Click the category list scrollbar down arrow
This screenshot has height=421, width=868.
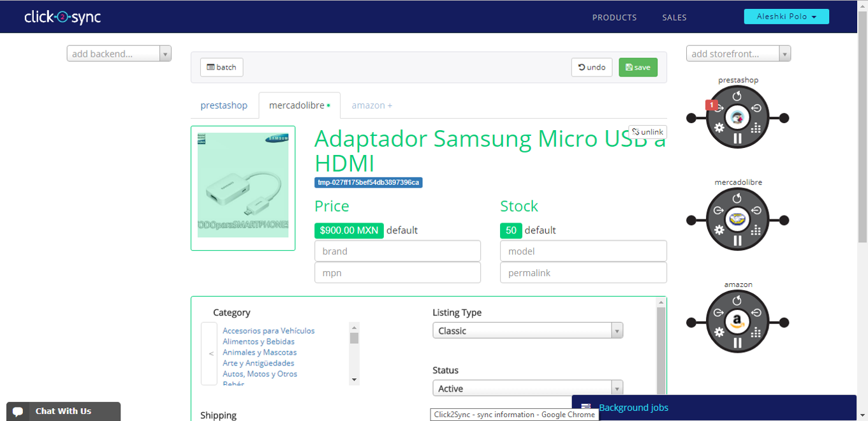[354, 380]
